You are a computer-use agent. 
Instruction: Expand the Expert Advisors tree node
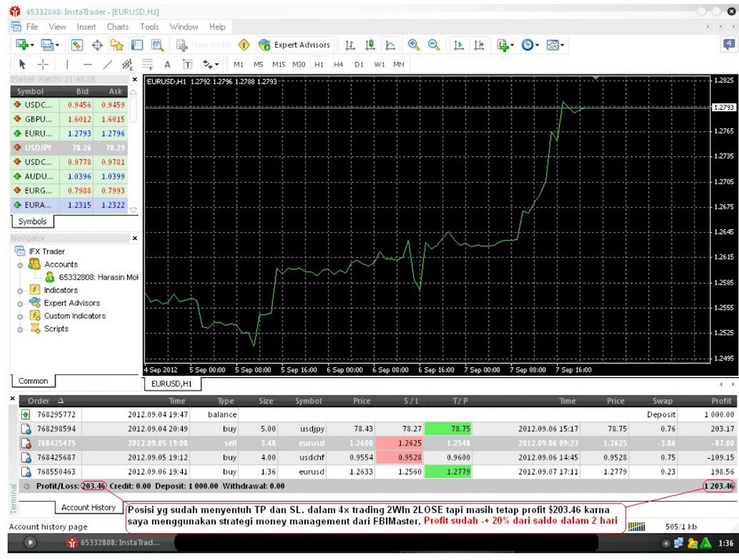coord(20,304)
